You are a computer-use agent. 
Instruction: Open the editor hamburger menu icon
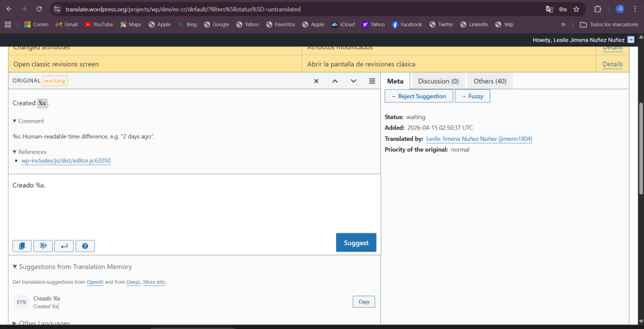pos(372,81)
